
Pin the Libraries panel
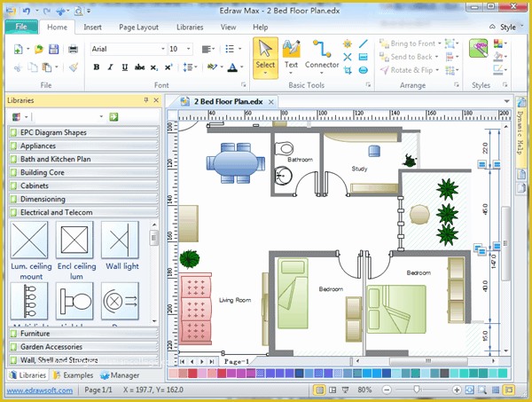click(x=146, y=100)
